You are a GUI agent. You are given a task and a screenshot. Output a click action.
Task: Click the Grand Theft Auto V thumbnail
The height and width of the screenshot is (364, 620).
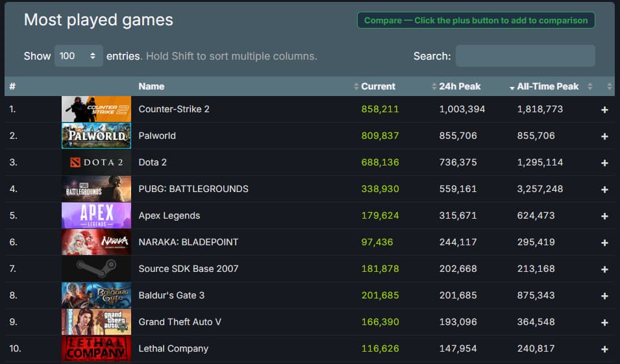(x=96, y=322)
